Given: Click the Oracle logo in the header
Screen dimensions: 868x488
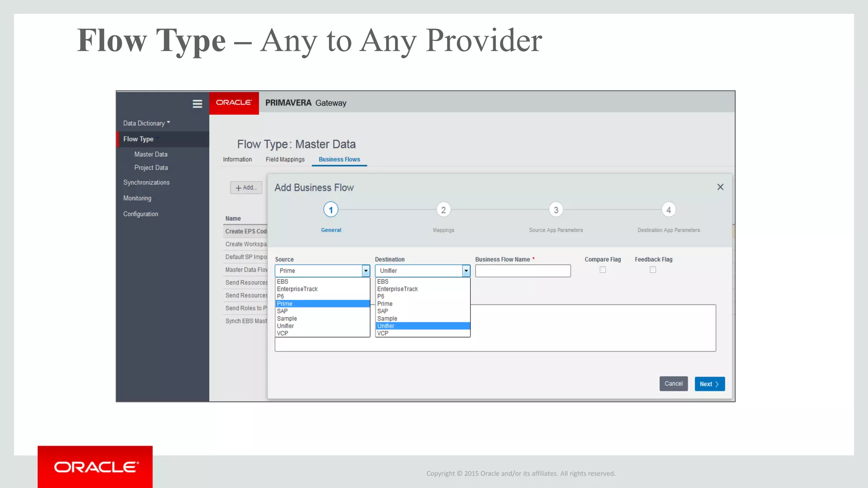Looking at the screenshot, I should [x=234, y=103].
